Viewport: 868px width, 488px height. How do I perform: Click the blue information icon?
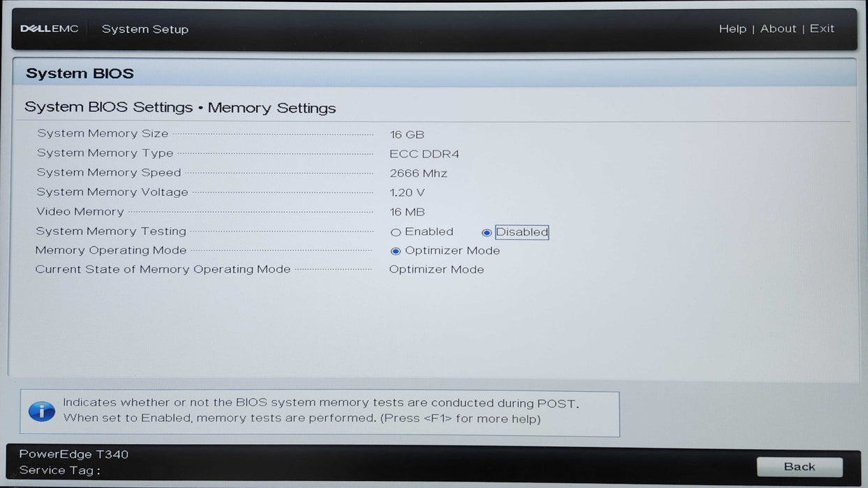[41, 411]
